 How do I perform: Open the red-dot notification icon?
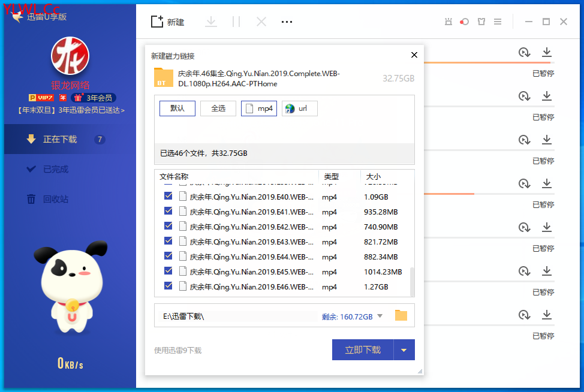click(x=465, y=22)
